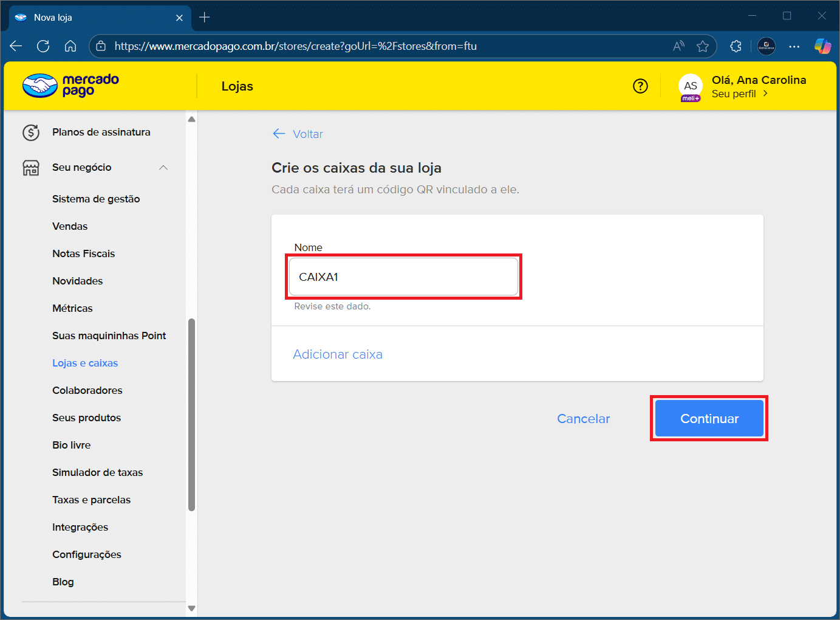
Task: Go to browser home page icon
Action: (70, 46)
